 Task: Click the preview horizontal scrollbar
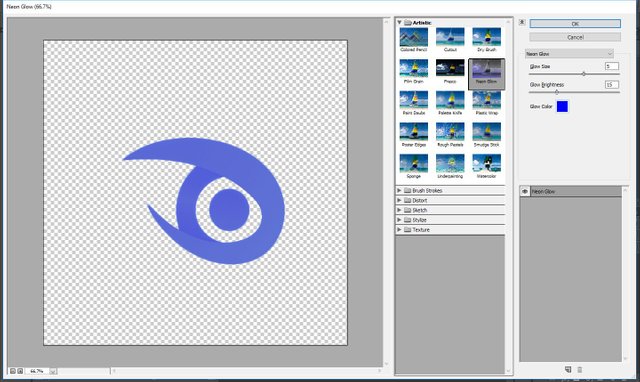(247, 371)
